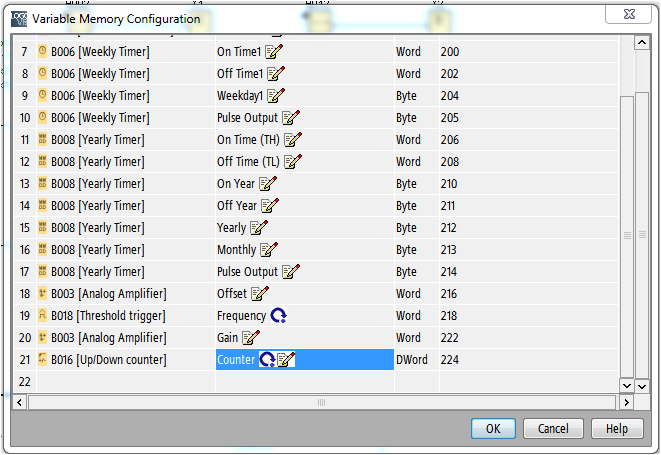Click the outer scroll down arrow
The image size is (661, 455).
[x=642, y=385]
